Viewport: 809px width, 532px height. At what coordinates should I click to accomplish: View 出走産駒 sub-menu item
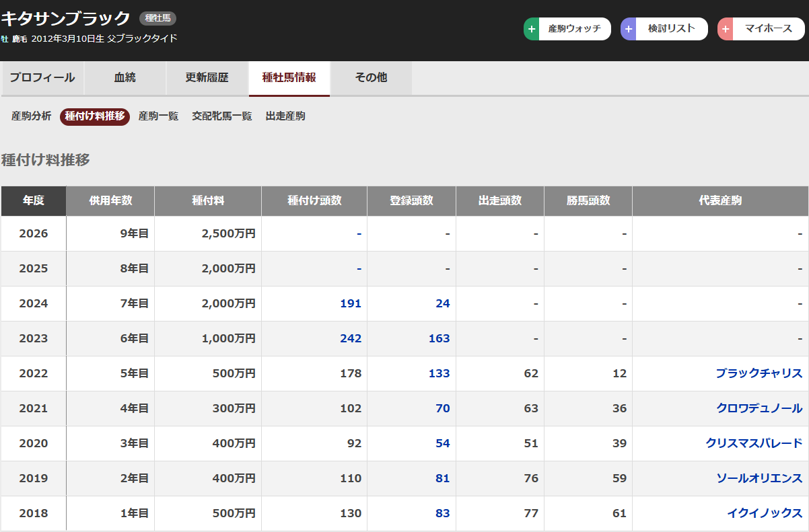[285, 116]
